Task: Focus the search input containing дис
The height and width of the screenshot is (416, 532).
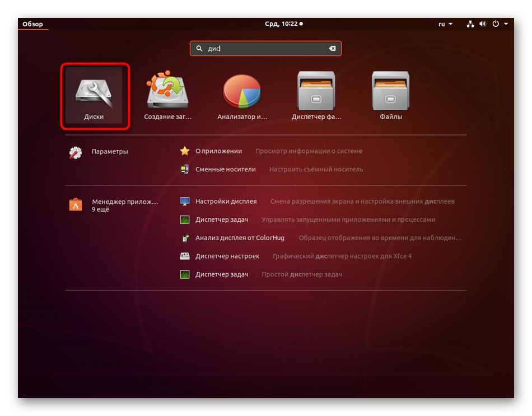Action: 265,49
